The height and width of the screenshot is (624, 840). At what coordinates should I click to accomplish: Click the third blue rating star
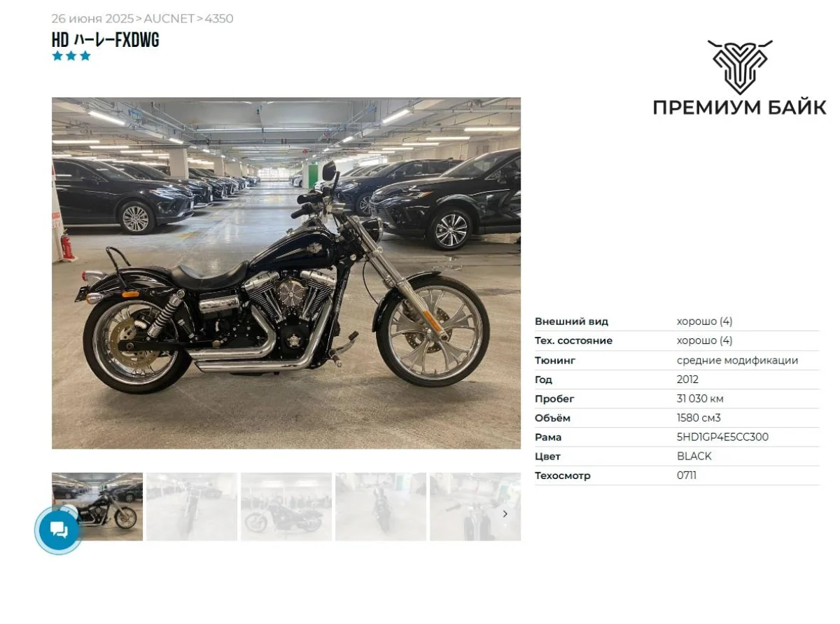point(85,56)
